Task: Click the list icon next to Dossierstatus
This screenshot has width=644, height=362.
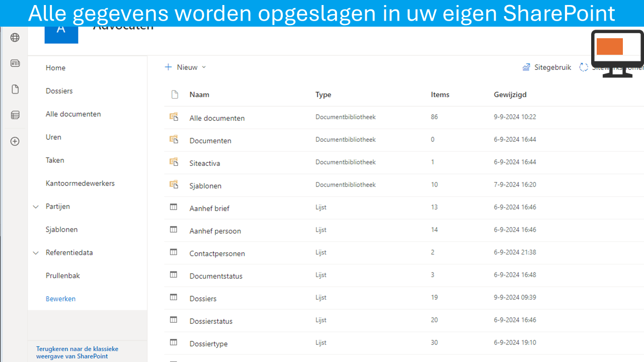Action: (x=174, y=320)
